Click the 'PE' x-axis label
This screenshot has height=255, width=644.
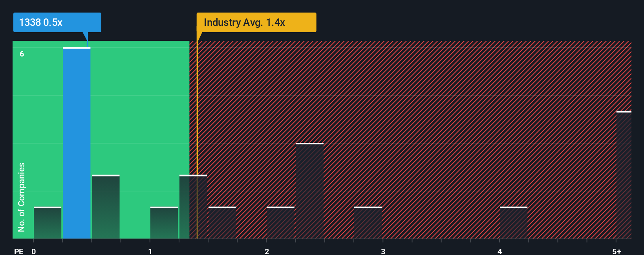pos(19,251)
